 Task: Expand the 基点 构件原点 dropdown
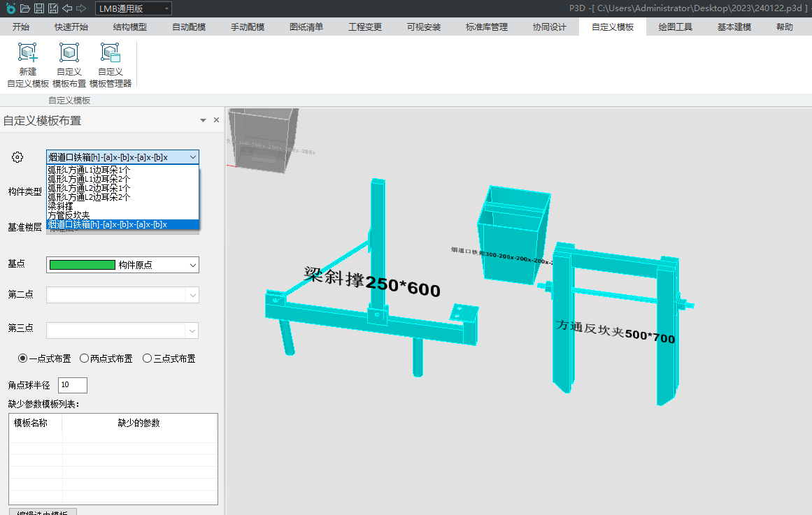(x=193, y=265)
